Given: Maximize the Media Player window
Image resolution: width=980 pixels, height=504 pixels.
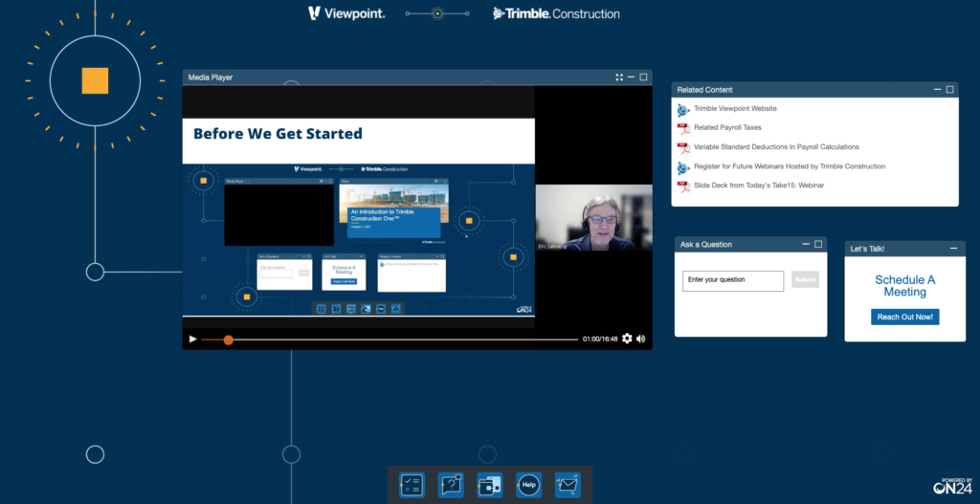Looking at the screenshot, I should coord(643,77).
